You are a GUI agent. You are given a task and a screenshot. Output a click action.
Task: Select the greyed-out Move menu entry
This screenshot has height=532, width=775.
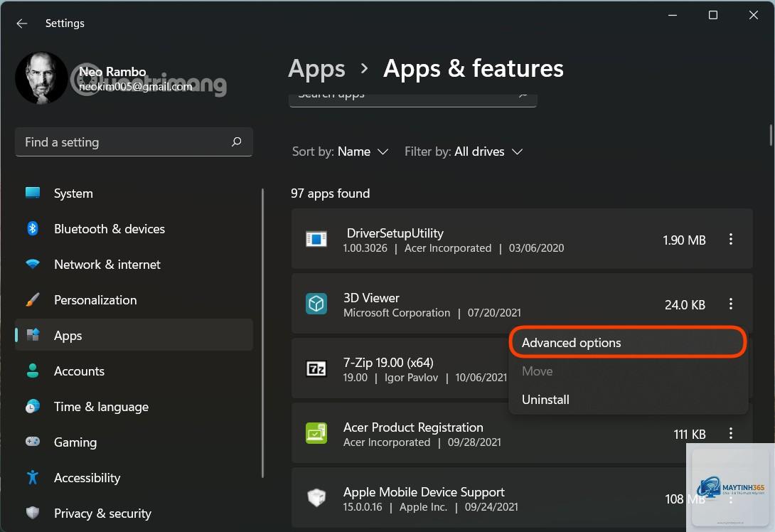[628, 371]
